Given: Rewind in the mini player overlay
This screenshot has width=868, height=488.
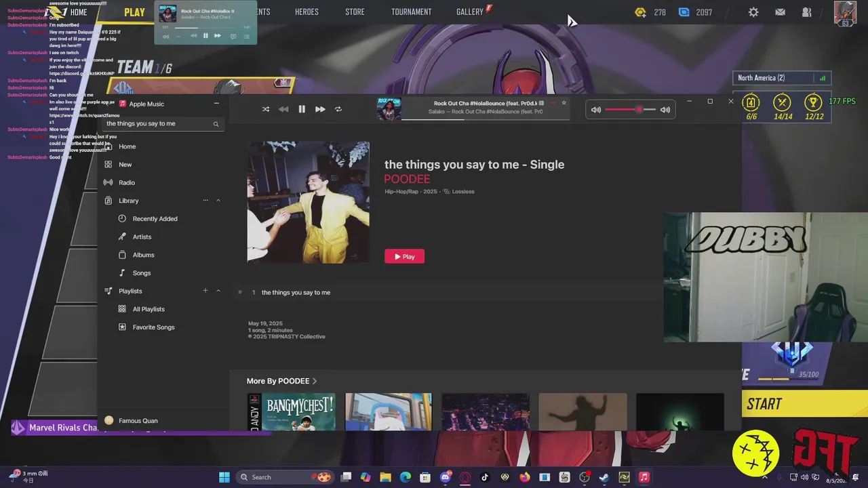Looking at the screenshot, I should tap(194, 36).
